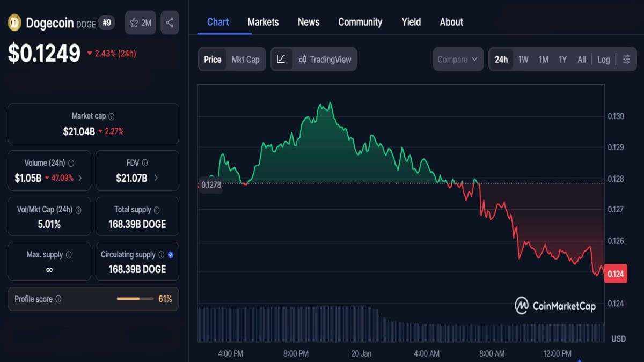Set chart range to 24h

[501, 60]
